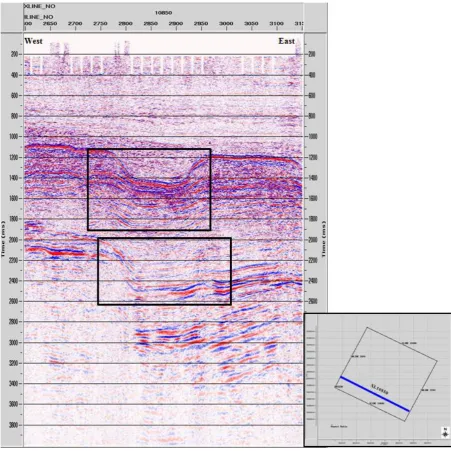
Task: Click inline tick 2800 on top axis
Action: 126,23
